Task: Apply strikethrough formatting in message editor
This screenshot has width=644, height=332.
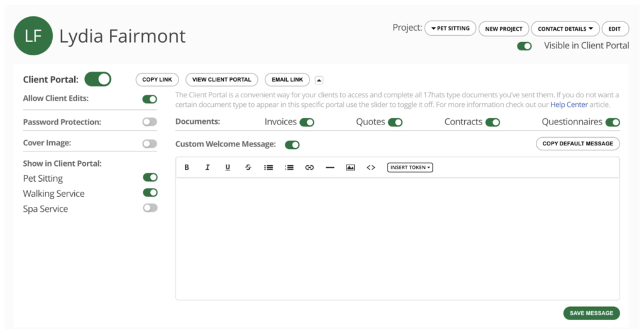Action: [248, 167]
